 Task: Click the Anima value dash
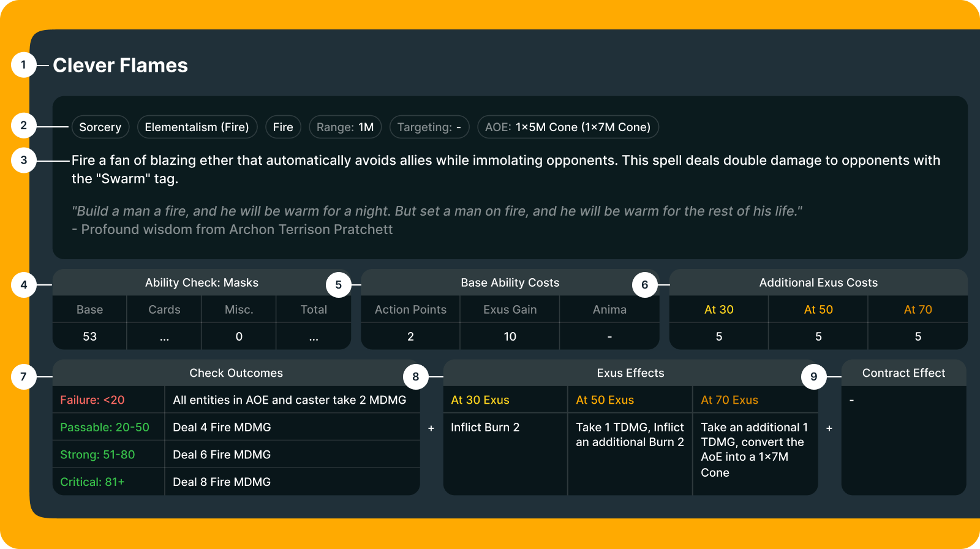(609, 336)
